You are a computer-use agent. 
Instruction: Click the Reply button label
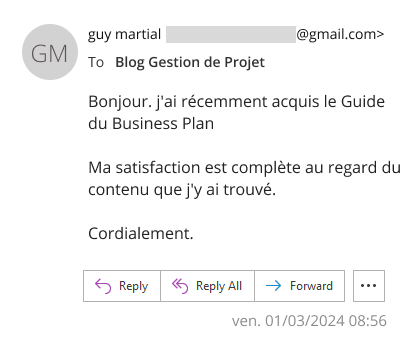[x=133, y=286]
